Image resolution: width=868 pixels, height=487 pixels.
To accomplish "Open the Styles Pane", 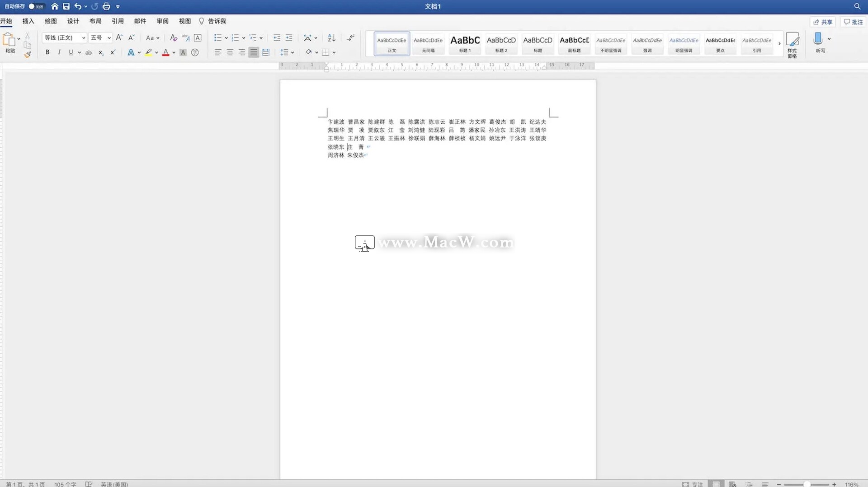I will pyautogui.click(x=793, y=45).
